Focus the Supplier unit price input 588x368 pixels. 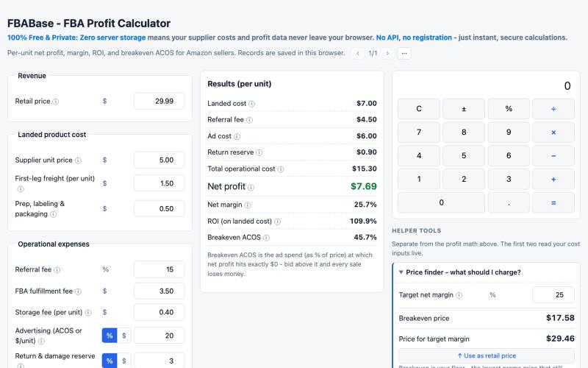tap(159, 160)
